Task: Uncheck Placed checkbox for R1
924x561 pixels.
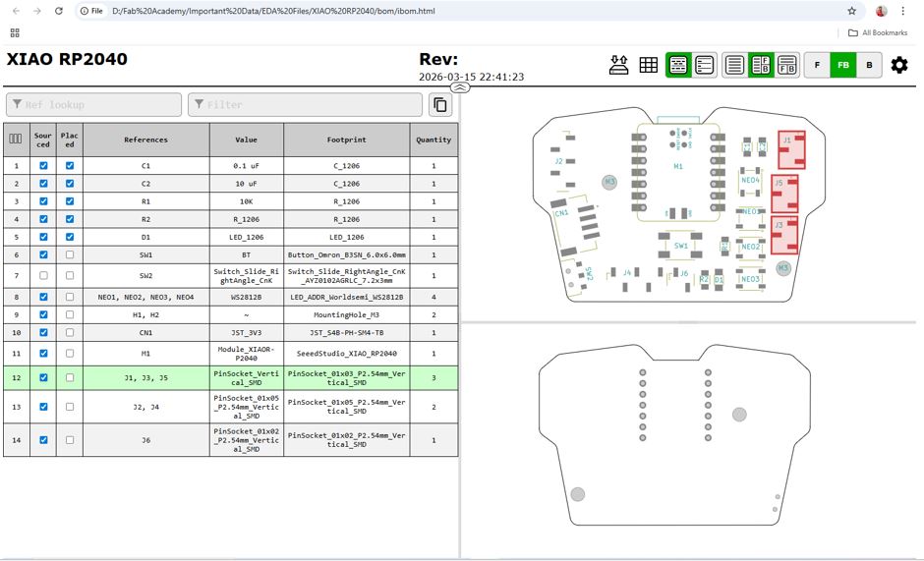Action: [x=70, y=201]
